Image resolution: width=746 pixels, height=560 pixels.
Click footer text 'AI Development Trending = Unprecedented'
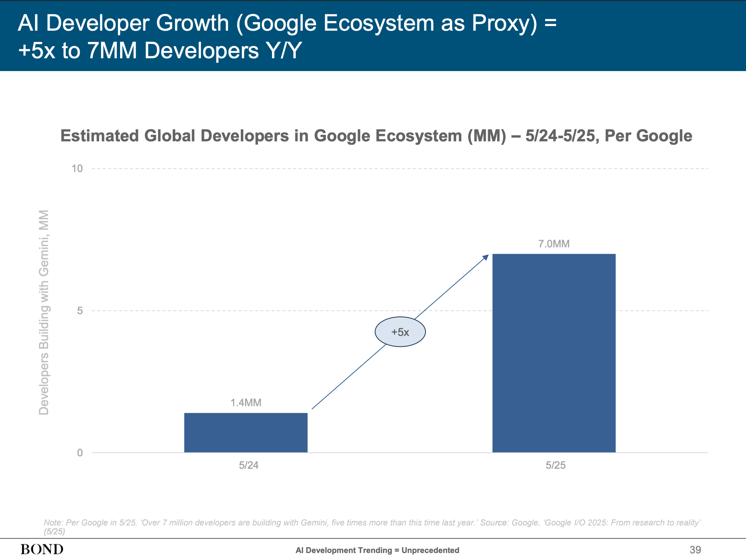click(x=377, y=550)
